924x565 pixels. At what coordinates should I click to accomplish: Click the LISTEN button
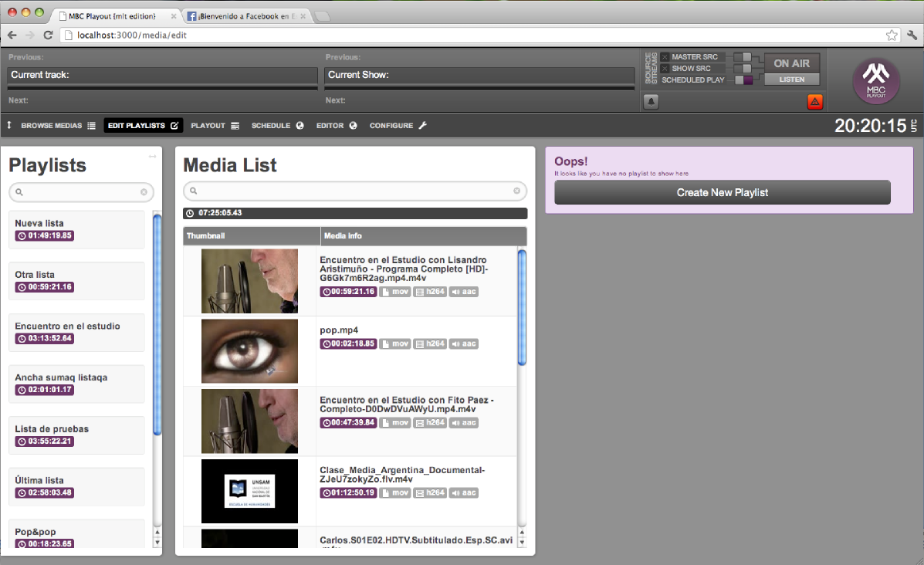[x=791, y=80]
